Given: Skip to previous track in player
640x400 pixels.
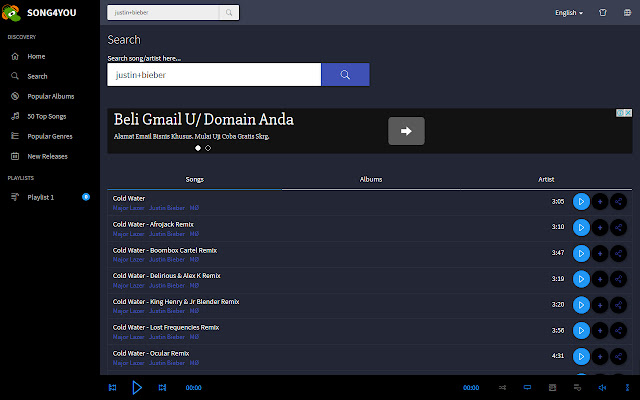Looking at the screenshot, I should (x=112, y=387).
